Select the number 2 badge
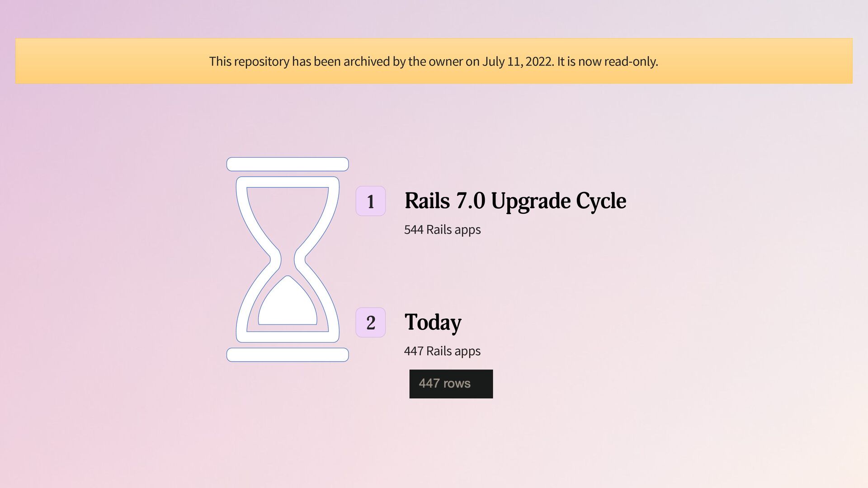Image resolution: width=868 pixels, height=488 pixels. tap(371, 323)
